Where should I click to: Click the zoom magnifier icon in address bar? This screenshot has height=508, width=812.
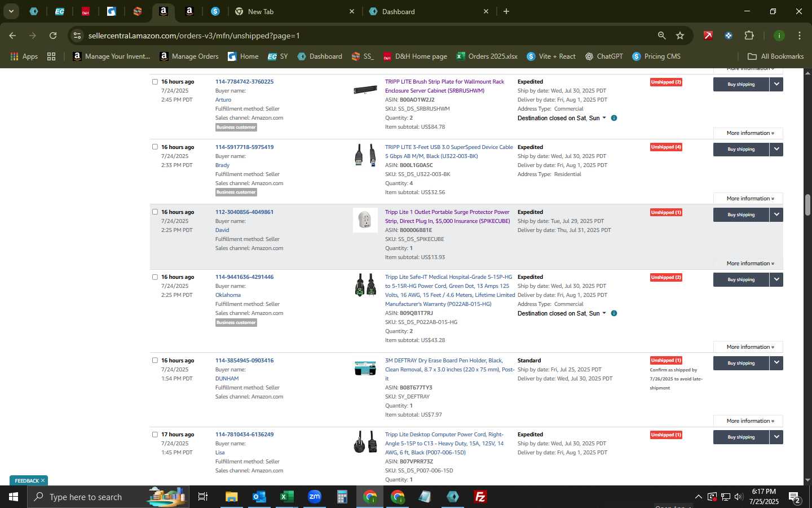tap(661, 36)
